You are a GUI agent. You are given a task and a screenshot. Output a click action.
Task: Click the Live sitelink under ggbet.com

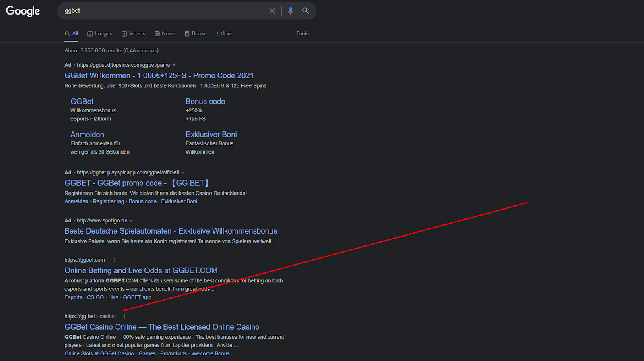pos(114,297)
